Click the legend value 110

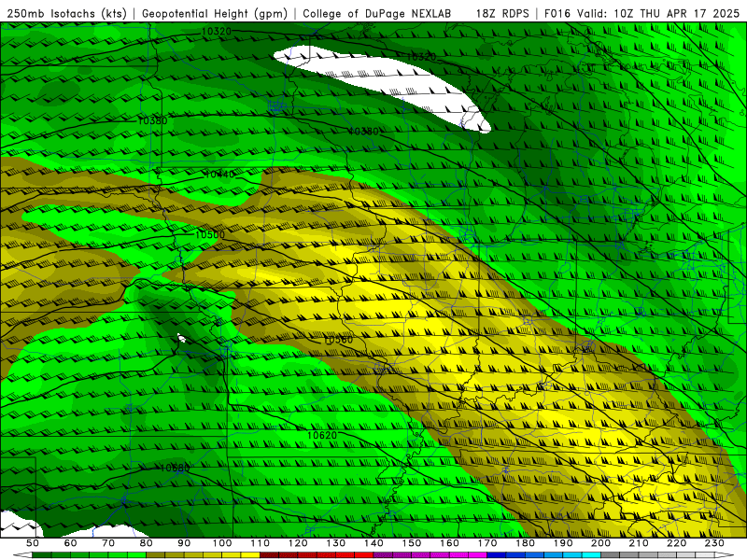click(x=261, y=543)
